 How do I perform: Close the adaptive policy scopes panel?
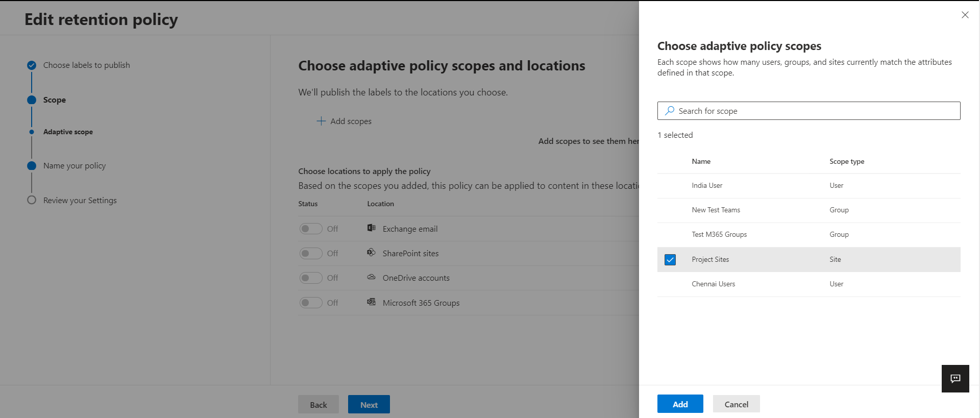(x=965, y=15)
